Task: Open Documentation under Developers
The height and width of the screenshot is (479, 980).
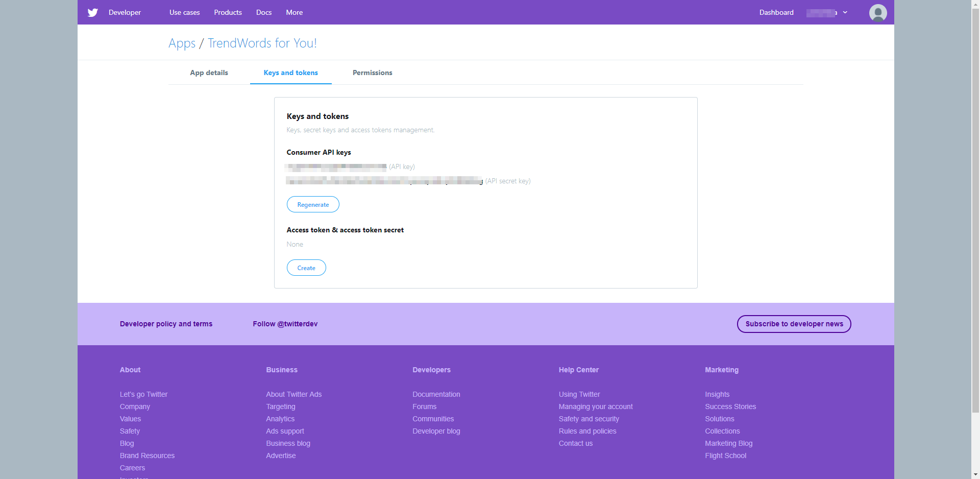Action: point(436,394)
